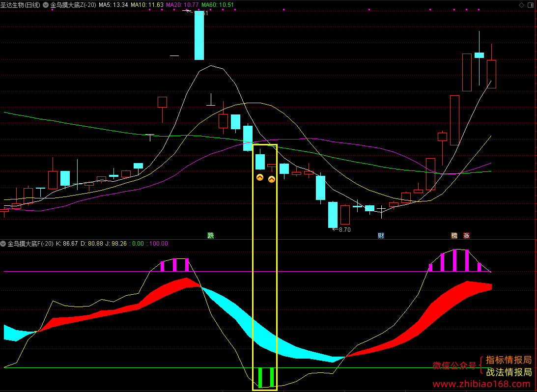Viewport: 537px width, 392px height.
Task: Click the diamond icon in the top-right corner
Action: click(x=521, y=5)
